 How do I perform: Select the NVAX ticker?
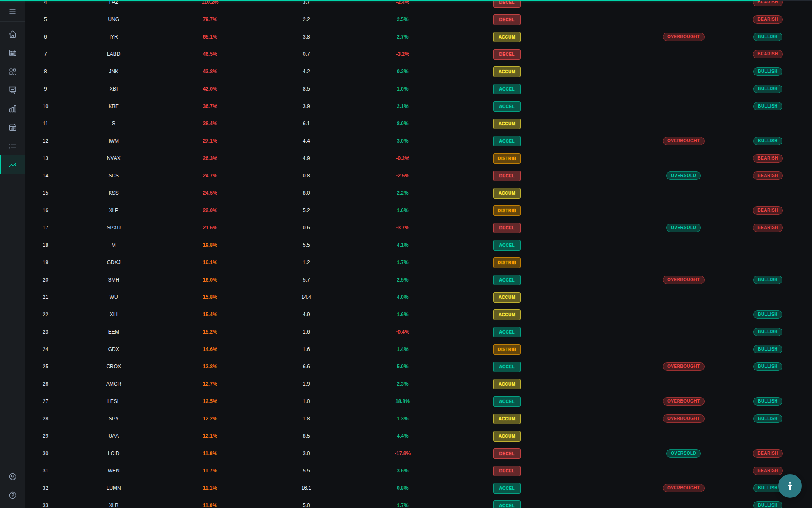pyautogui.click(x=113, y=158)
